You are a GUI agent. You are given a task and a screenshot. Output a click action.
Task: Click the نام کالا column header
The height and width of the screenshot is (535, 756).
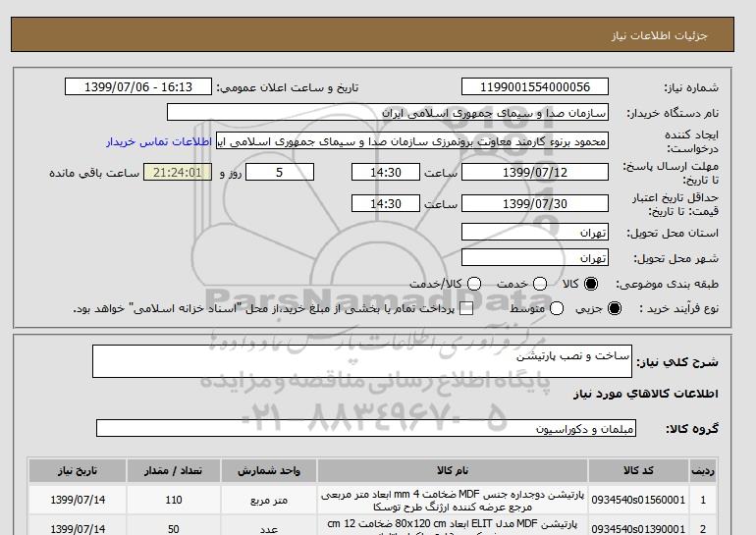[x=453, y=470]
